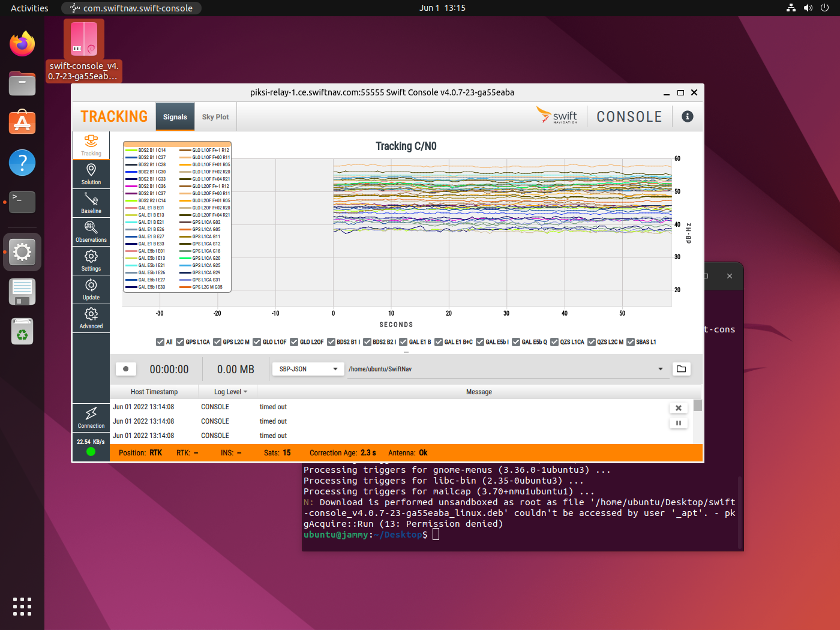The width and height of the screenshot is (840, 630).
Task: Click the Antenna: Ok status entry
Action: pyautogui.click(x=408, y=453)
